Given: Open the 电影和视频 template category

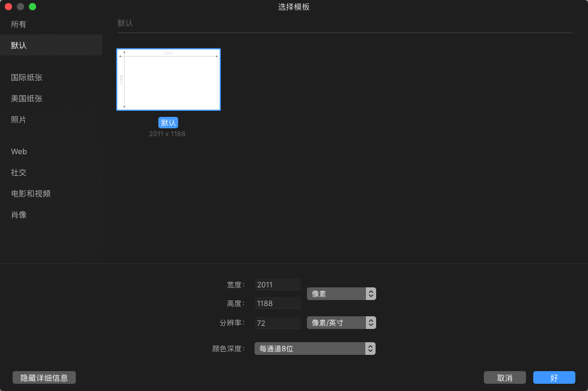Looking at the screenshot, I should coord(51,193).
